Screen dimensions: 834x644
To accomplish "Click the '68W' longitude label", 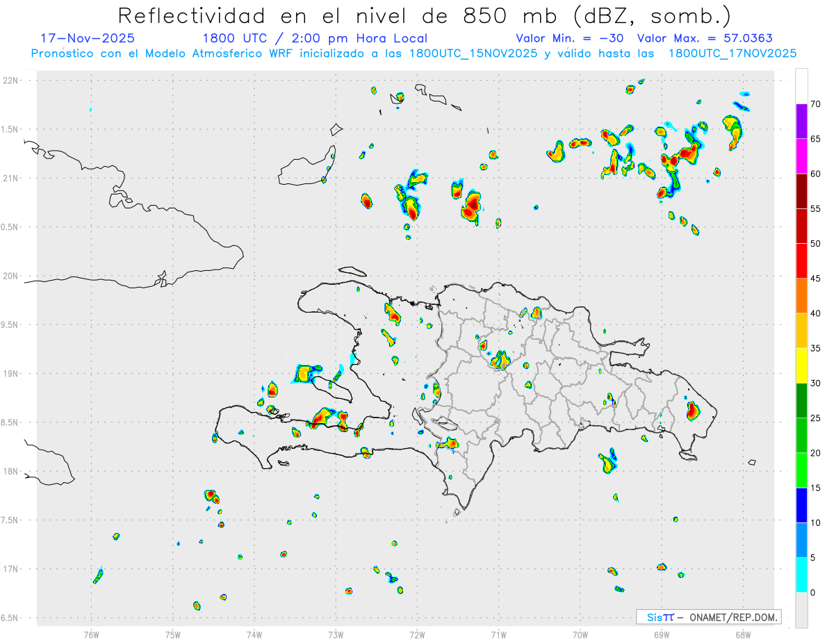I will [x=743, y=634].
